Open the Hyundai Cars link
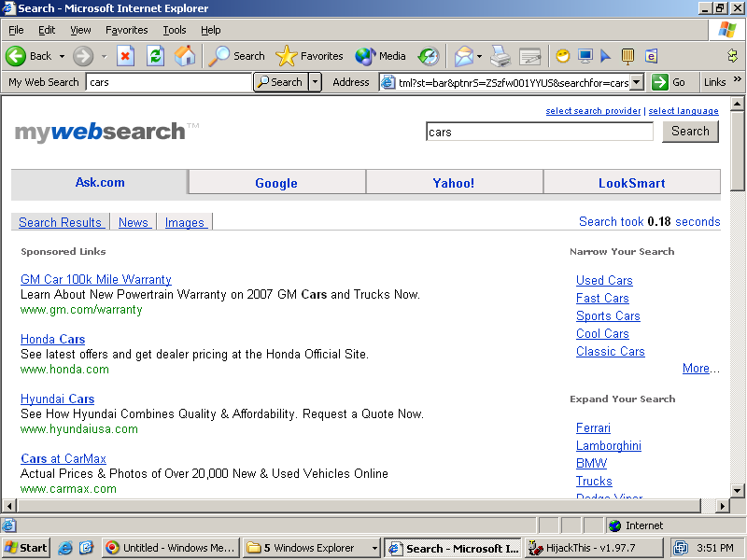 [x=57, y=399]
